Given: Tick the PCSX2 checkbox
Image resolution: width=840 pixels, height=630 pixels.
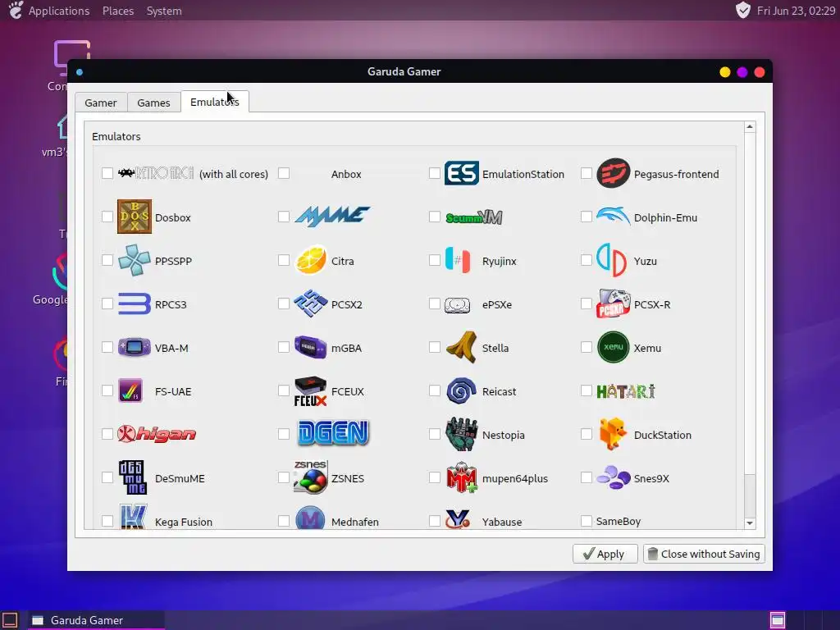Looking at the screenshot, I should click(x=284, y=304).
